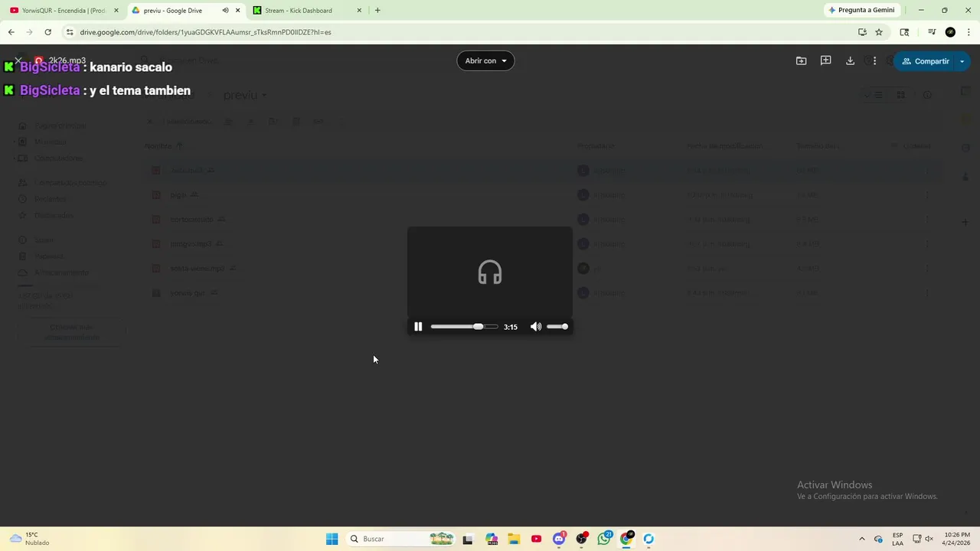Viewport: 980px width, 551px height.
Task: Mute the Google Drive tab audio
Action: click(x=225, y=11)
